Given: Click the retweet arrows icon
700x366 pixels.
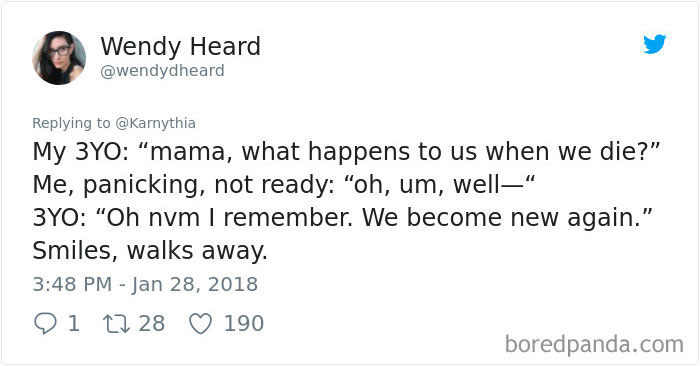Looking at the screenshot, I should (117, 324).
